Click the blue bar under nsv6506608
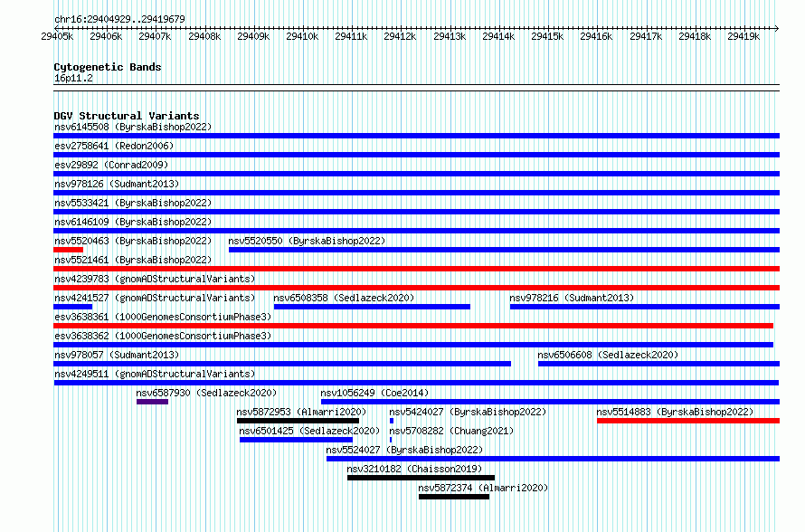The height and width of the screenshot is (532, 805). coord(658,364)
